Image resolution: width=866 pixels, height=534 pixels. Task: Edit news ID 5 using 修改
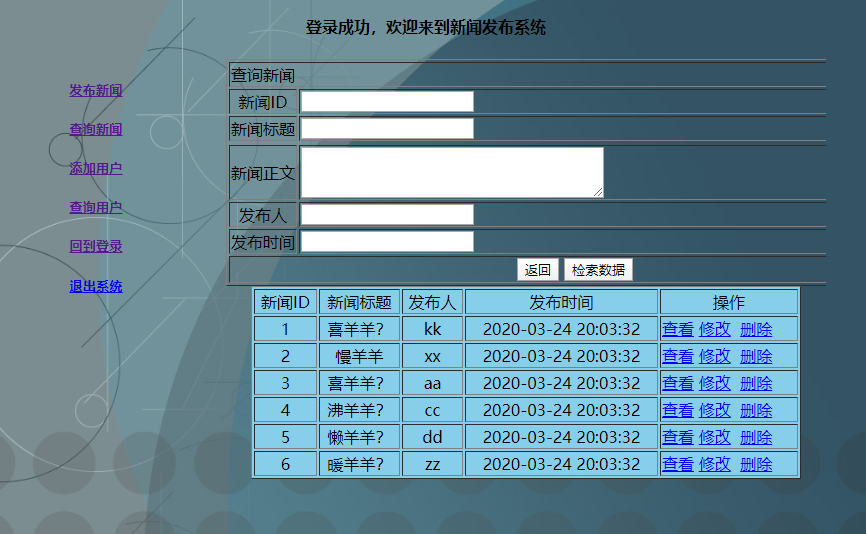[x=714, y=437]
